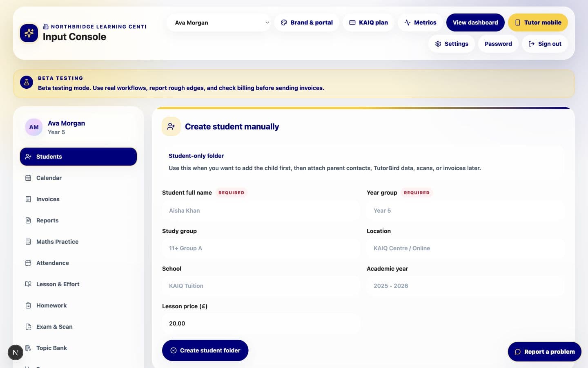Open Calendar in the sidebar

pos(78,178)
